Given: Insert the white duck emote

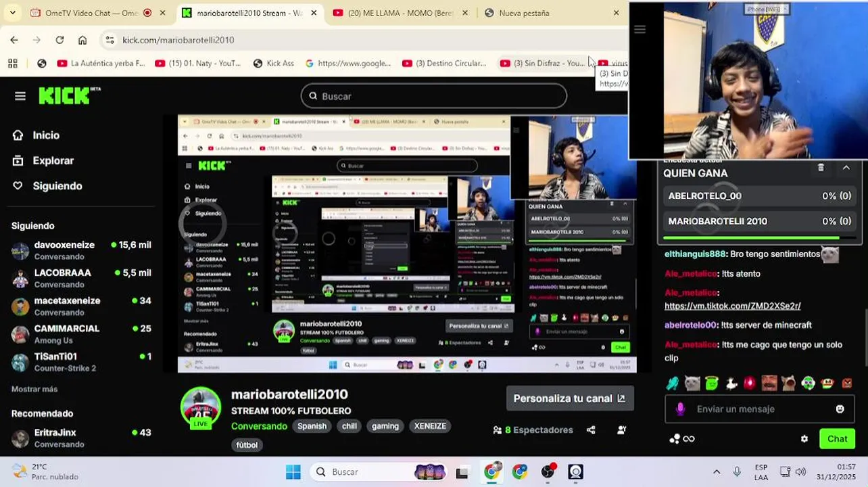Looking at the screenshot, I should tap(731, 384).
